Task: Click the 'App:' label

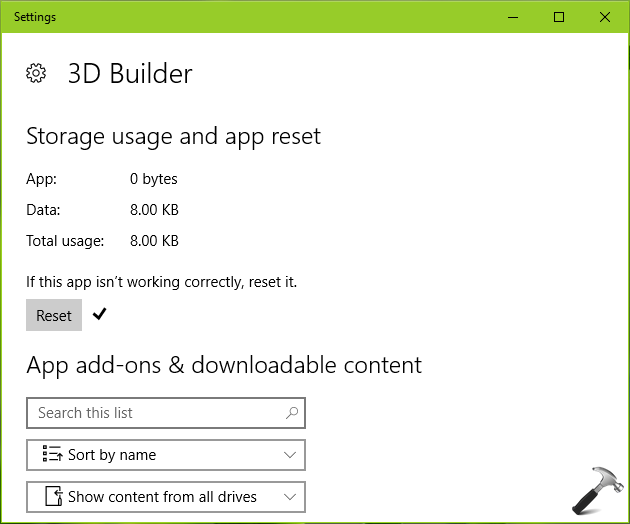Action: click(41, 179)
